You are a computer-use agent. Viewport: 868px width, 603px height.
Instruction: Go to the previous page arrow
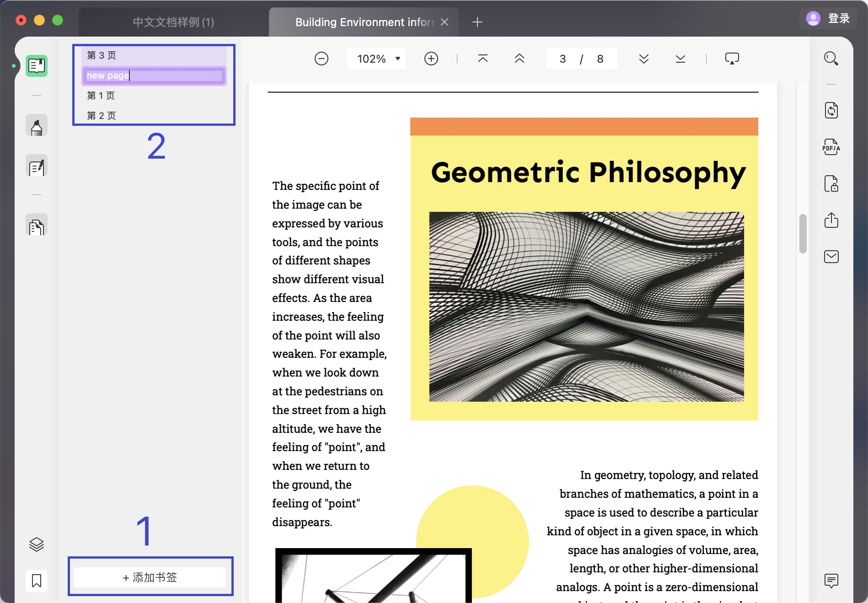point(520,59)
